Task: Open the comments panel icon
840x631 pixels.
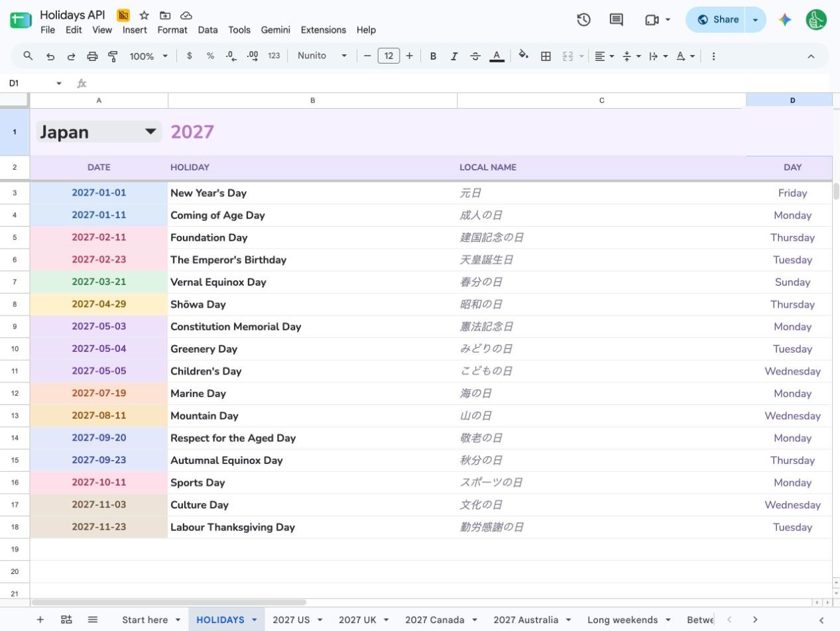Action: pyautogui.click(x=617, y=20)
